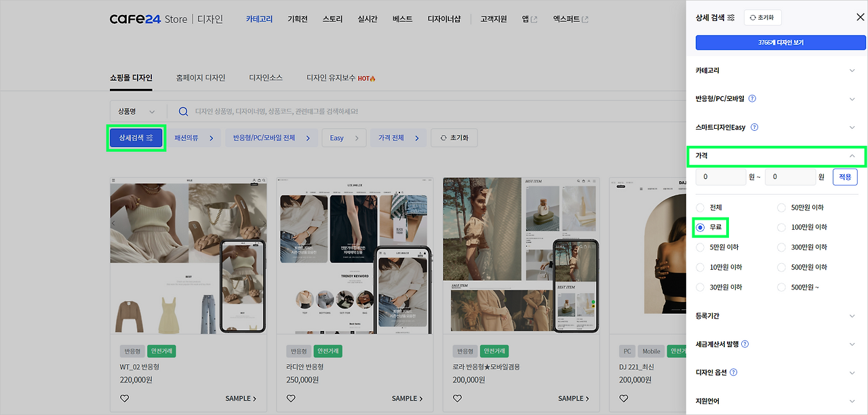Click the 적용 price button
The image size is (868, 415).
click(x=845, y=177)
